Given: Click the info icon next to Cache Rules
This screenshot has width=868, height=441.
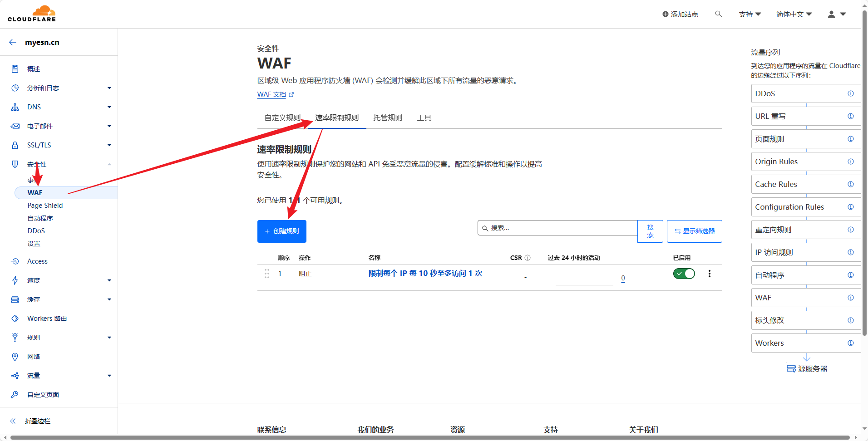Looking at the screenshot, I should click(x=850, y=184).
